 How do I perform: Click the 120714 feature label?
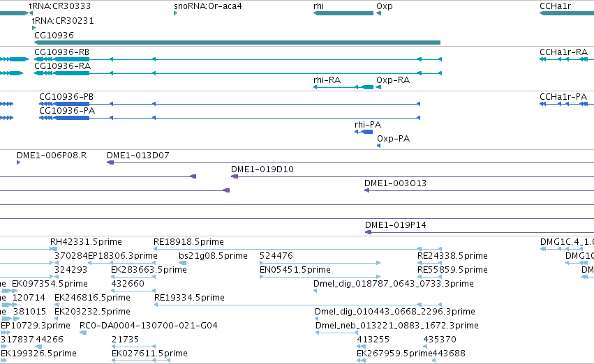(29, 297)
